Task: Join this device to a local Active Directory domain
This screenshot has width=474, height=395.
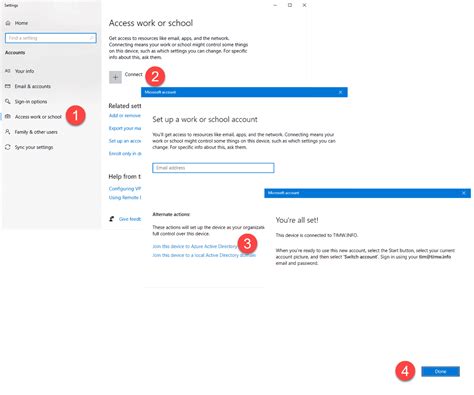Action: pos(204,255)
